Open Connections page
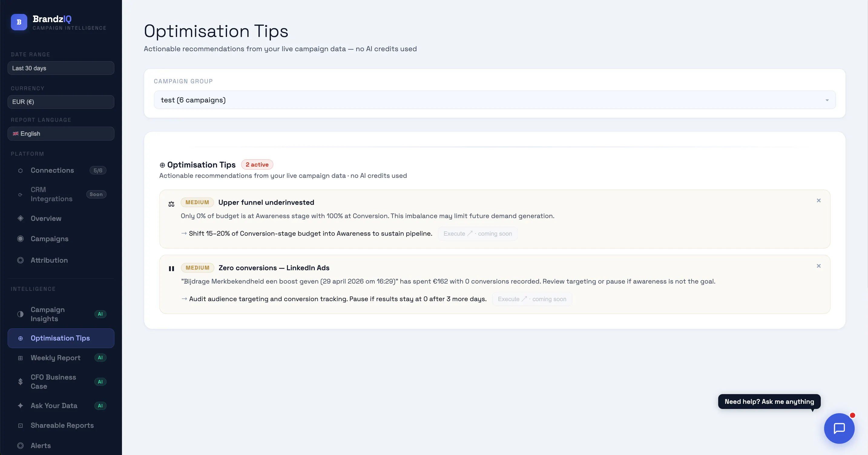Viewport: 868px width, 455px height. point(61,170)
